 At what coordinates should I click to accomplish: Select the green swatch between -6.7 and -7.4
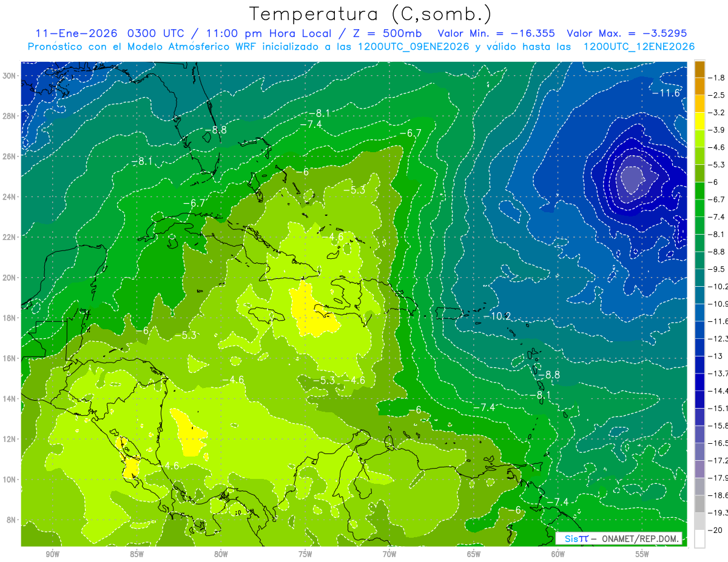[699, 208]
